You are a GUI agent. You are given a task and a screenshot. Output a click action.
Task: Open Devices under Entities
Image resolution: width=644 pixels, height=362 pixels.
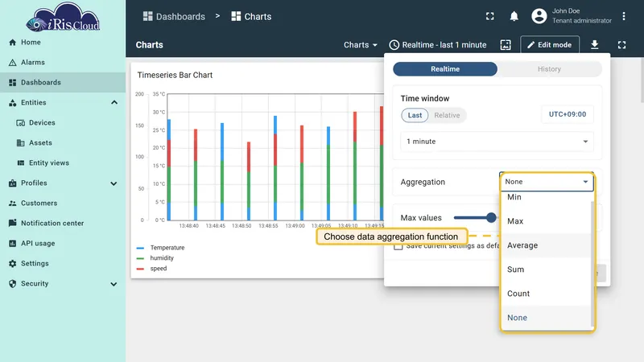click(x=63, y=123)
